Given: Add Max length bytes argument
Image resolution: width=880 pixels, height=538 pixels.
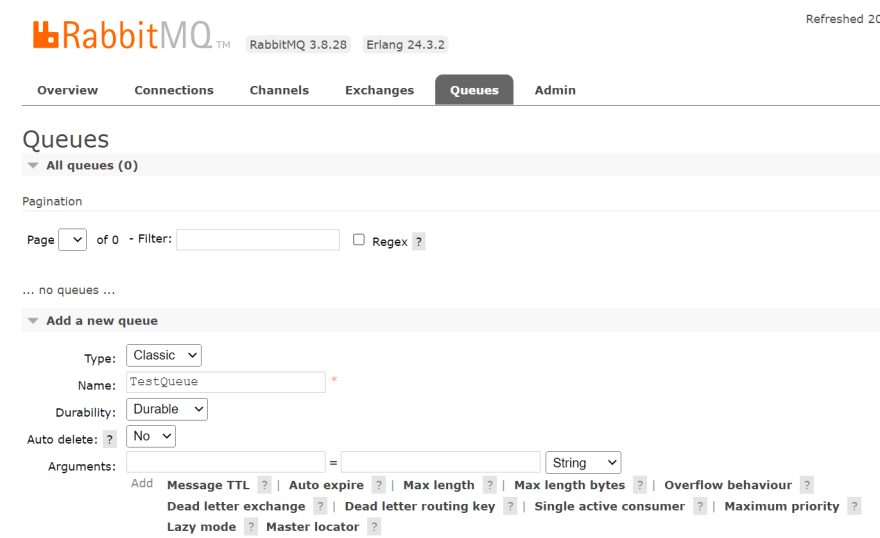Looking at the screenshot, I should click(x=570, y=485).
